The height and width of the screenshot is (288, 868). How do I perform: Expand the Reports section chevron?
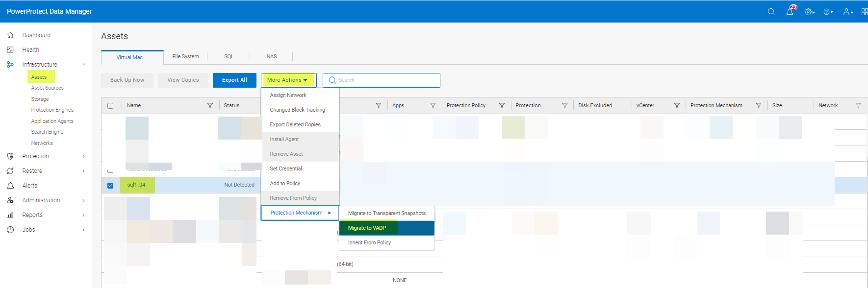point(83,215)
